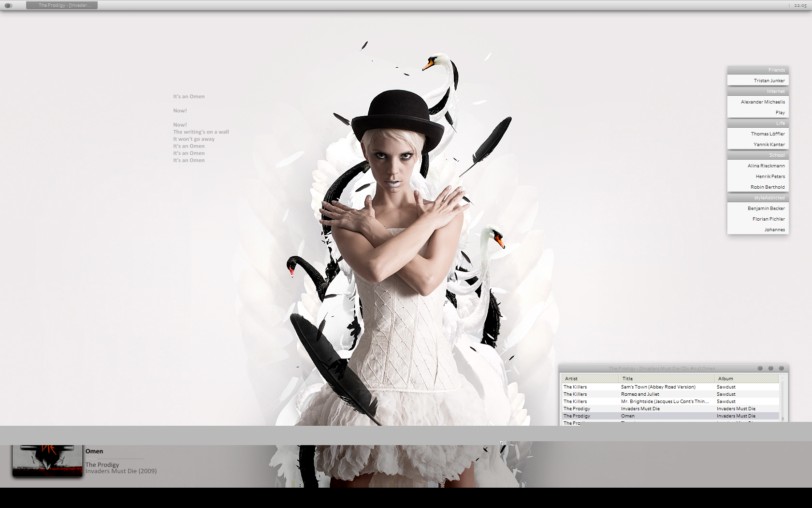Viewport: 812px width, 508px height.
Task: Select the Invaders Must Die title cell
Action: point(640,409)
